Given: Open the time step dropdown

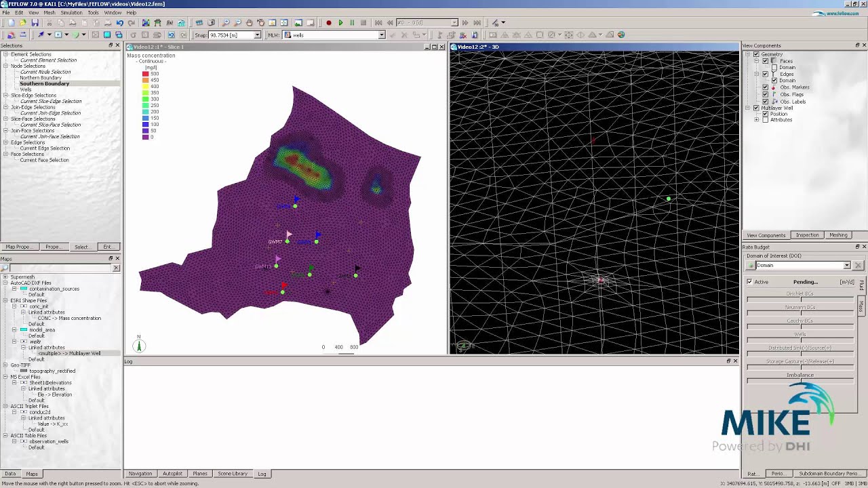Looking at the screenshot, I should click(454, 22).
